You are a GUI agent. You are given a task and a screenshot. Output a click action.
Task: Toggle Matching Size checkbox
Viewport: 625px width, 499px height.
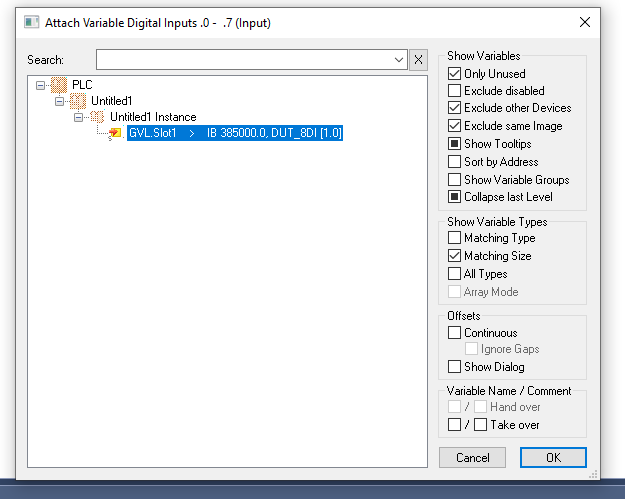tap(454, 256)
